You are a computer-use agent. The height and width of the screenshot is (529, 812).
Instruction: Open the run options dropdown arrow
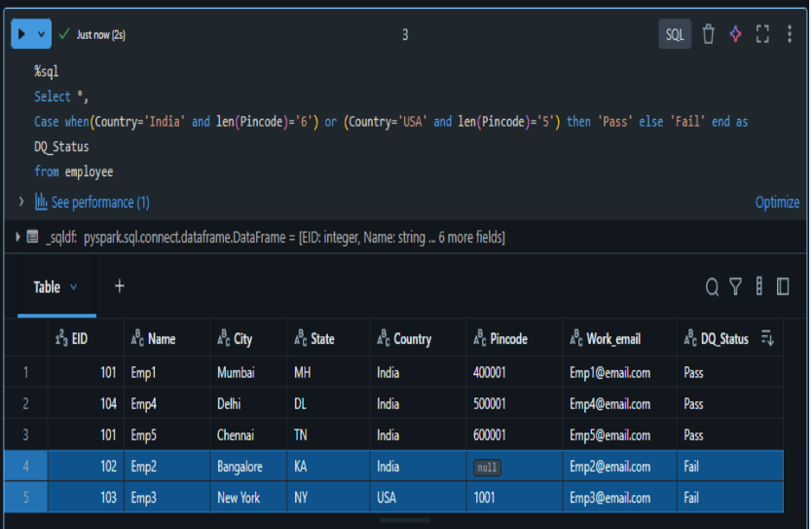coord(42,34)
